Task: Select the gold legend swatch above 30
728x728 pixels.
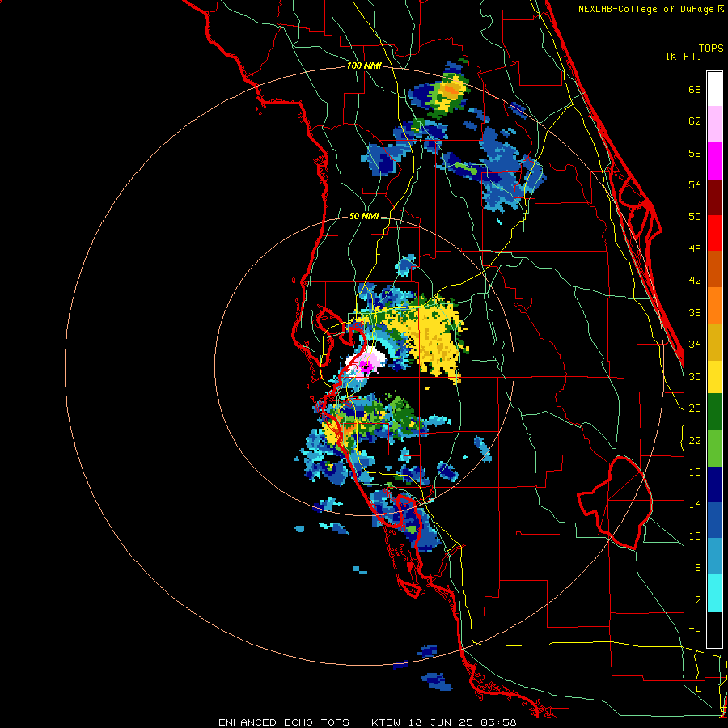Action: [x=714, y=342]
